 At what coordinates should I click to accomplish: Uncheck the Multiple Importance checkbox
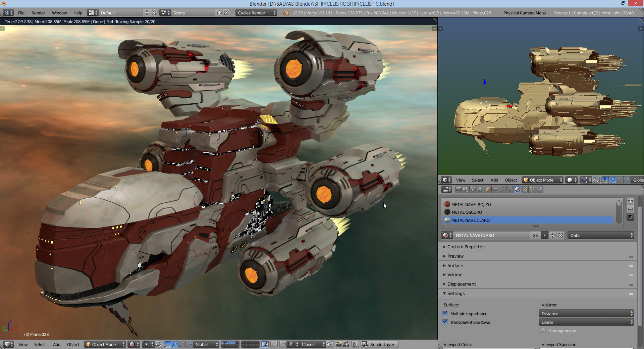point(445,313)
